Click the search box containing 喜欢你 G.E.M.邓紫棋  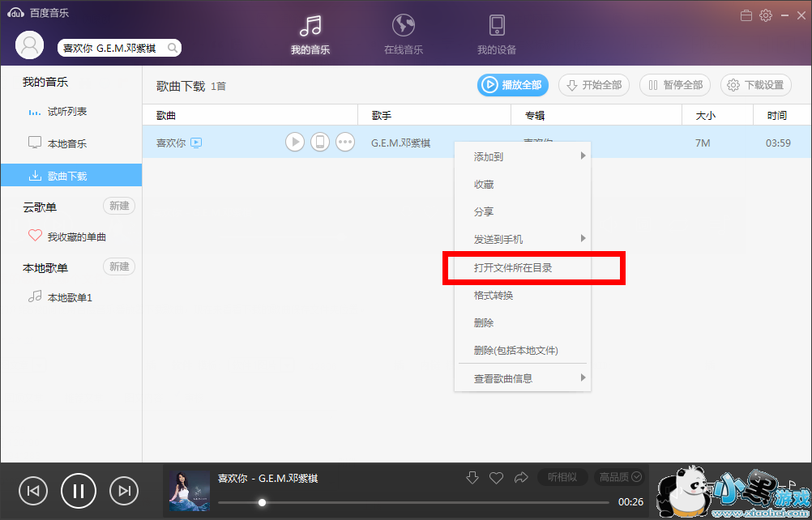tap(119, 48)
